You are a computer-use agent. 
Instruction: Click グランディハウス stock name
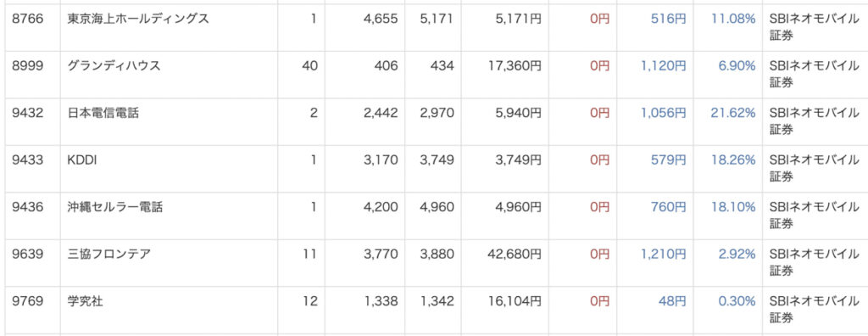(114, 66)
